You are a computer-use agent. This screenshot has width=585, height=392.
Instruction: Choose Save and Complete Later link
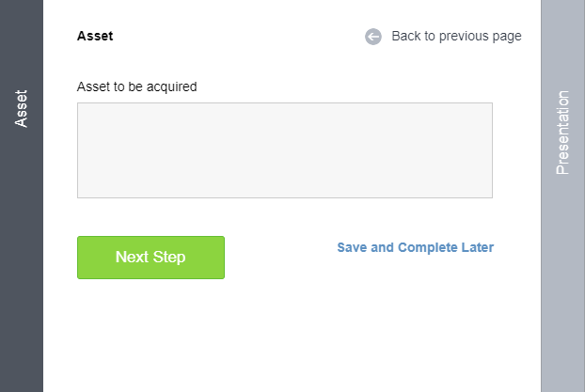tap(416, 247)
